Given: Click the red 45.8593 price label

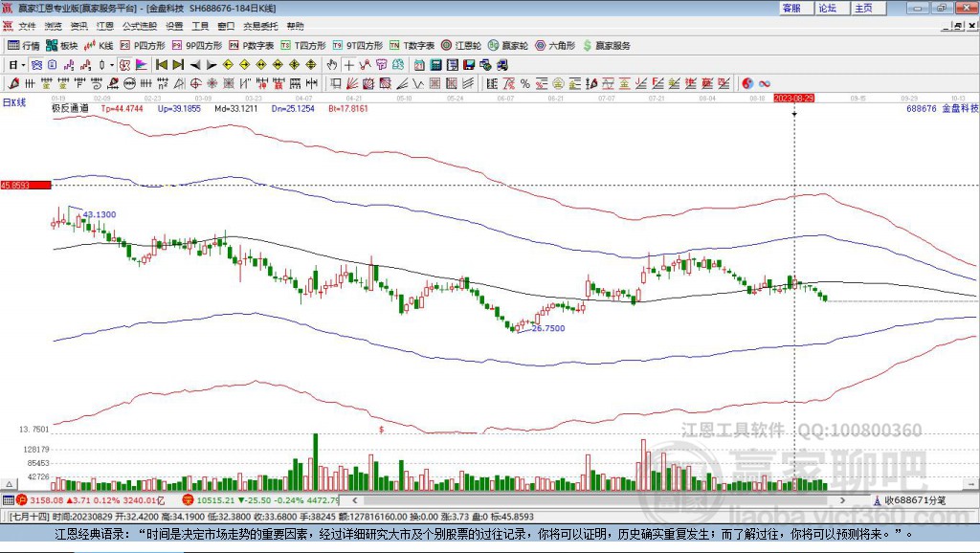Looking at the screenshot, I should coord(26,185).
